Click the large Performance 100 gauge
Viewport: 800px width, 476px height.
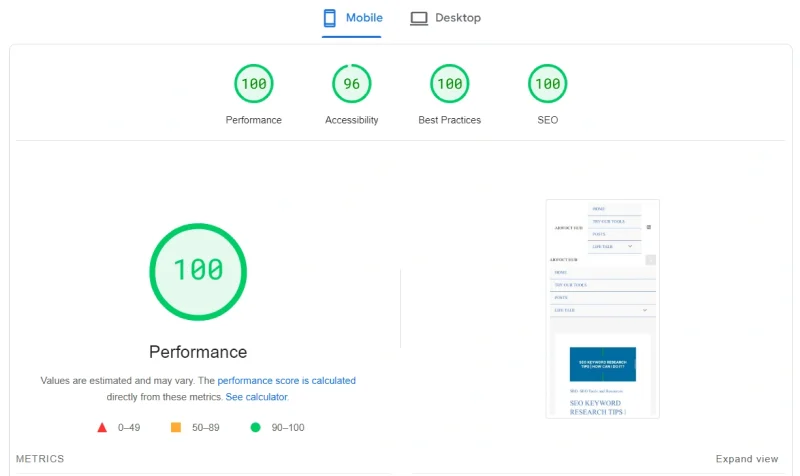point(198,271)
